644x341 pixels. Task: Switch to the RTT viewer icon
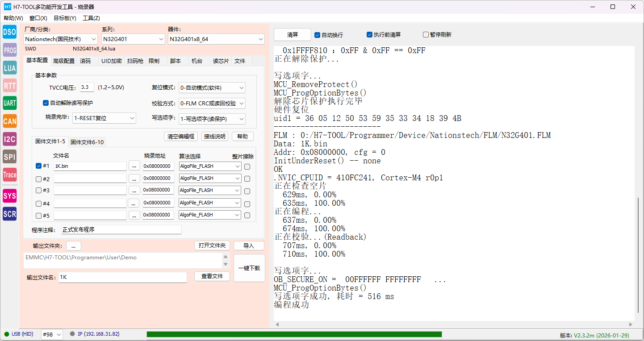(x=9, y=86)
